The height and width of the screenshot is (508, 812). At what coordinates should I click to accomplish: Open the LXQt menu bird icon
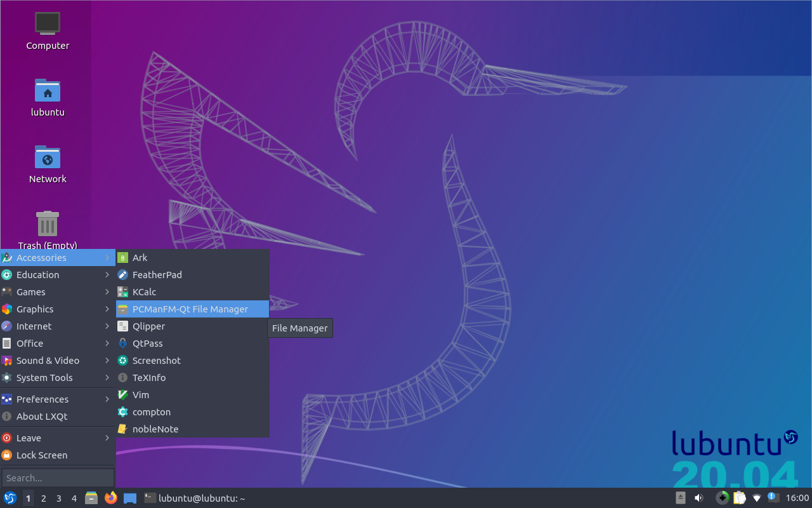click(10, 498)
